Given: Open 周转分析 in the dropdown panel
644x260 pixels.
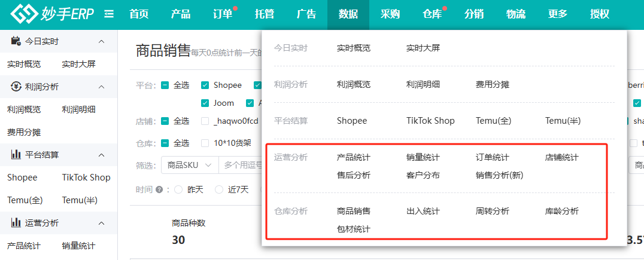Looking at the screenshot, I should coord(493,211).
